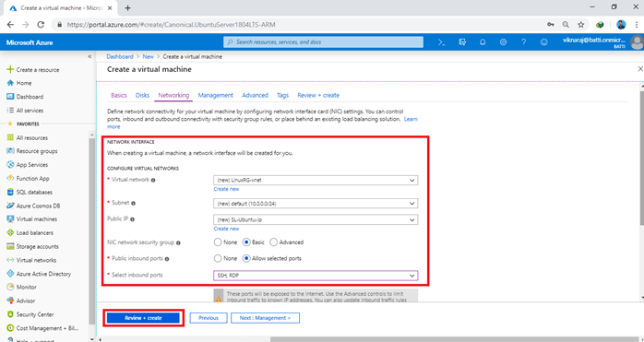Click Public IP info icon
This screenshot has width=644, height=342.
(132, 219)
